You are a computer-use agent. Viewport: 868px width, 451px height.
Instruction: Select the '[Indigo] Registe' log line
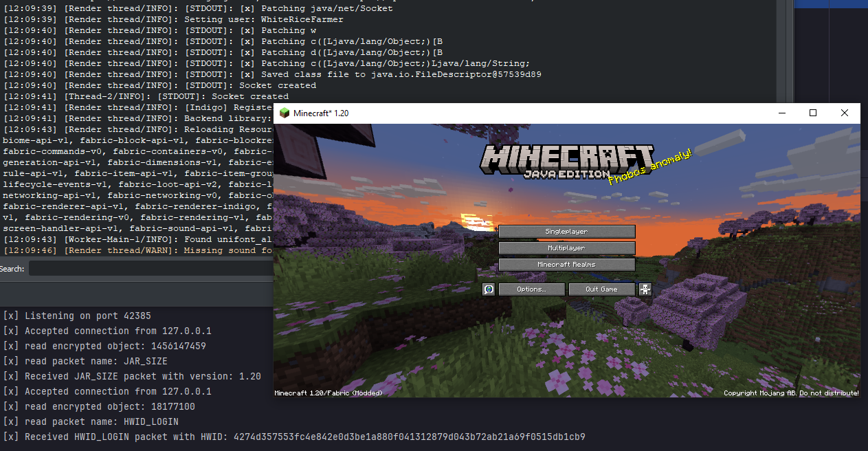click(138, 107)
